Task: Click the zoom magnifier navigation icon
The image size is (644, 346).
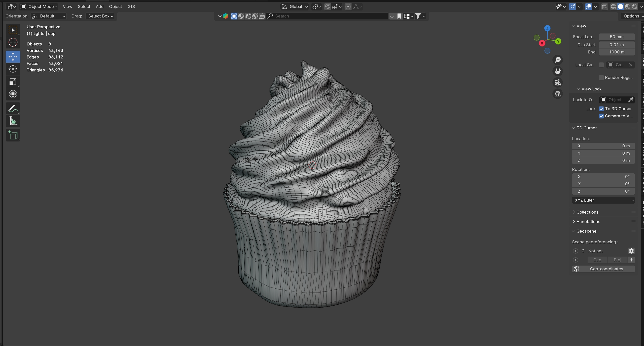Action: (557, 60)
